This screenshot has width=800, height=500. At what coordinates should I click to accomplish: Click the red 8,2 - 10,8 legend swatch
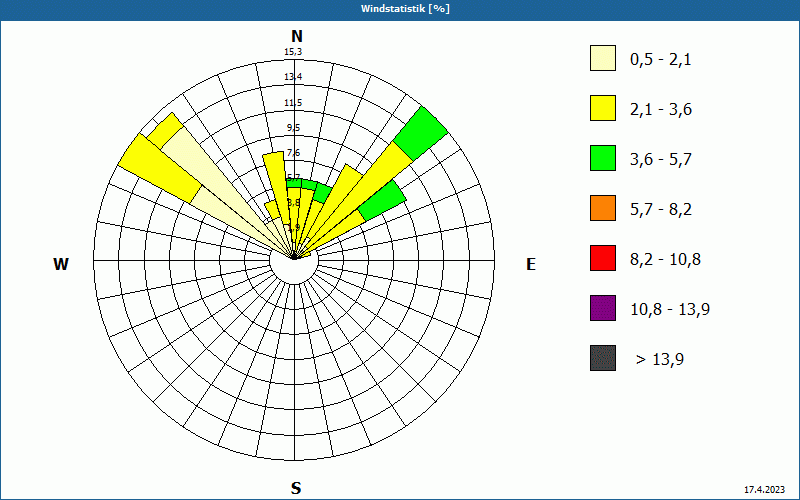tap(603, 258)
